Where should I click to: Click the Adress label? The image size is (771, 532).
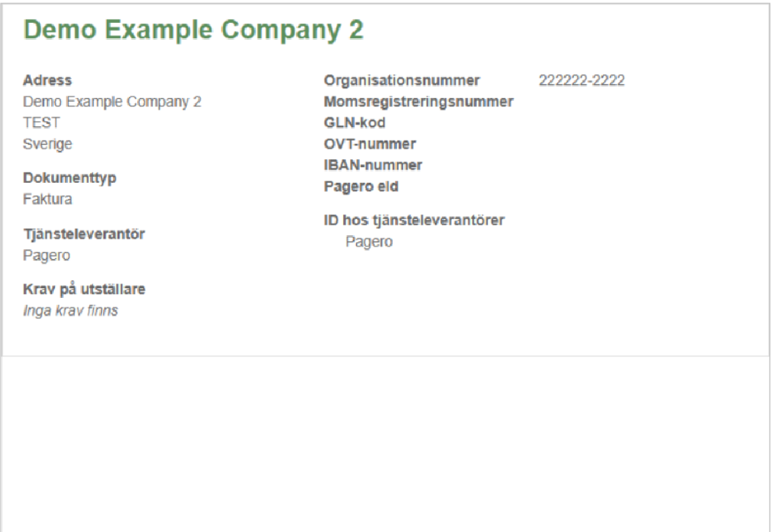point(47,80)
